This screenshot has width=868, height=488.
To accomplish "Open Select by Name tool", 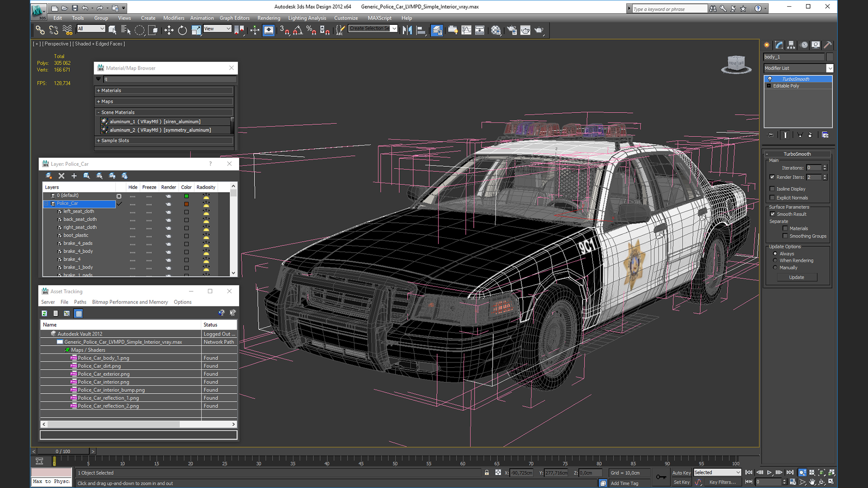I will 126,30.
